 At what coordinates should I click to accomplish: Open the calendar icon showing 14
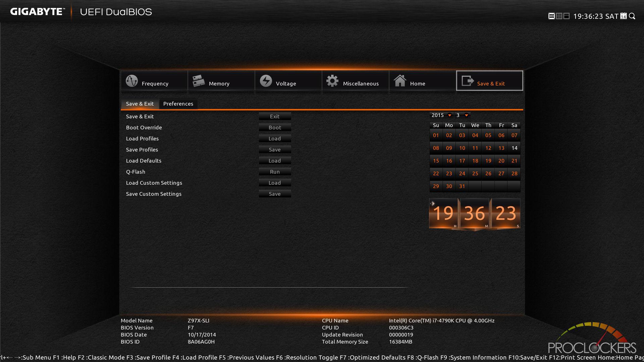[x=624, y=16]
